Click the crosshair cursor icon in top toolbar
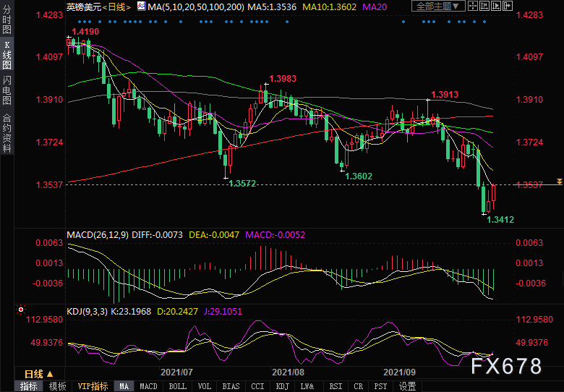 tap(473, 6)
